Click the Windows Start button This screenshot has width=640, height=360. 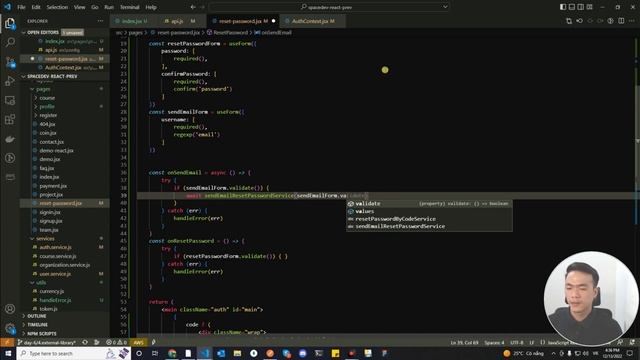[8, 353]
